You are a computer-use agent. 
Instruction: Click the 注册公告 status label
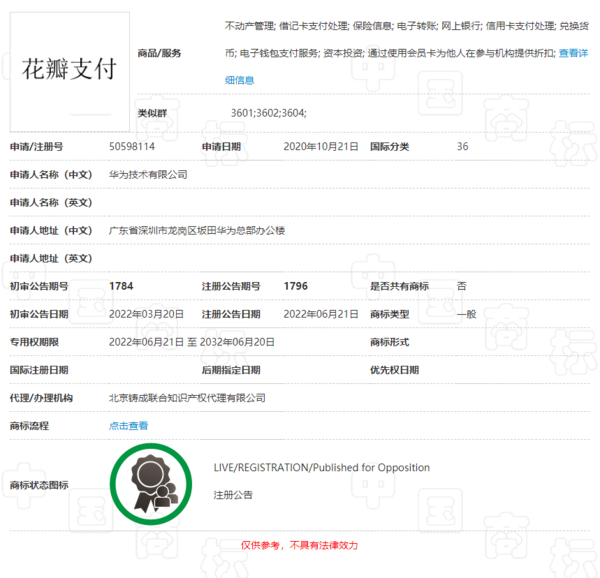pos(233,495)
